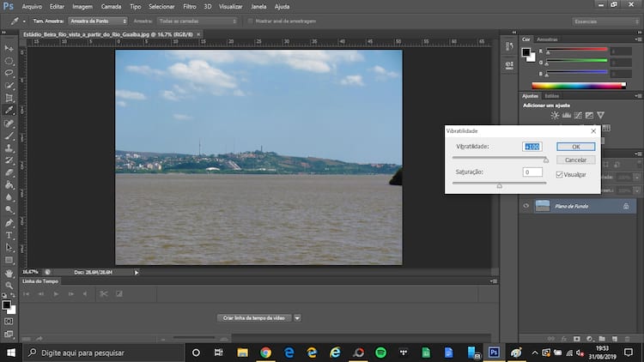Select the Spot Healing Brush tool

(x=9, y=124)
